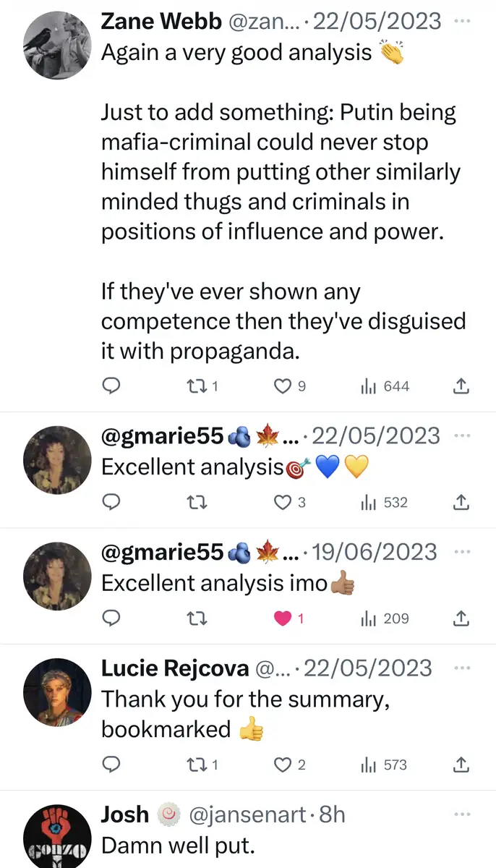Like the first "Excellent analysis" tweet by gmarie55
This screenshot has height=868, width=496.
coord(283,503)
